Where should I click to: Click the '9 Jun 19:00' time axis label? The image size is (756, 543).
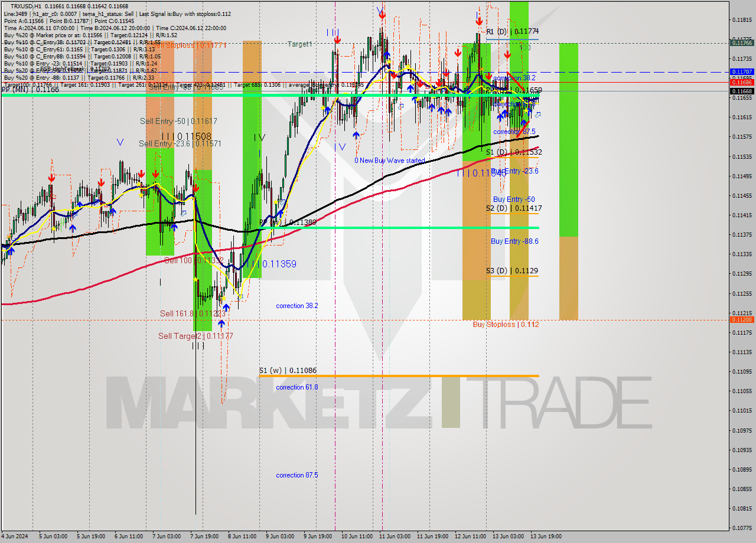click(317, 537)
